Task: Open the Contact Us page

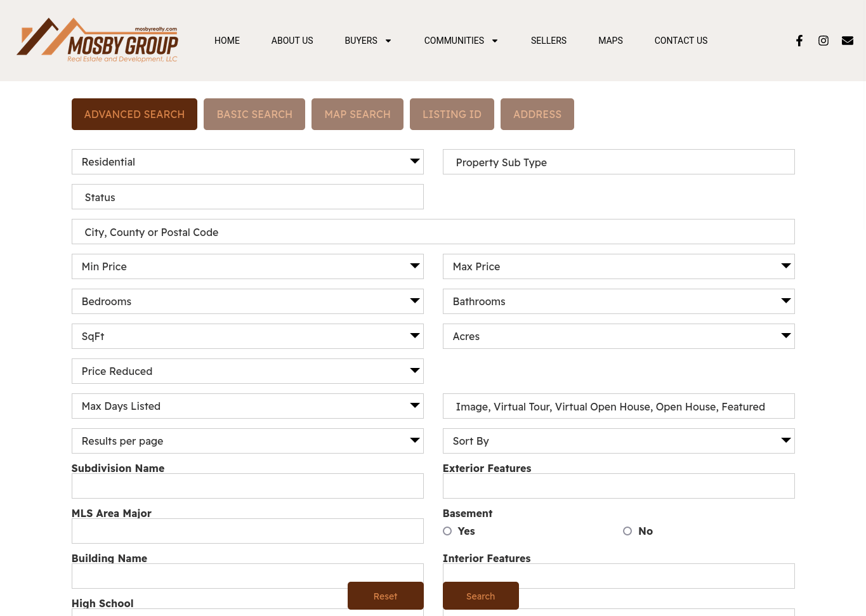Action: pyautogui.click(x=681, y=41)
